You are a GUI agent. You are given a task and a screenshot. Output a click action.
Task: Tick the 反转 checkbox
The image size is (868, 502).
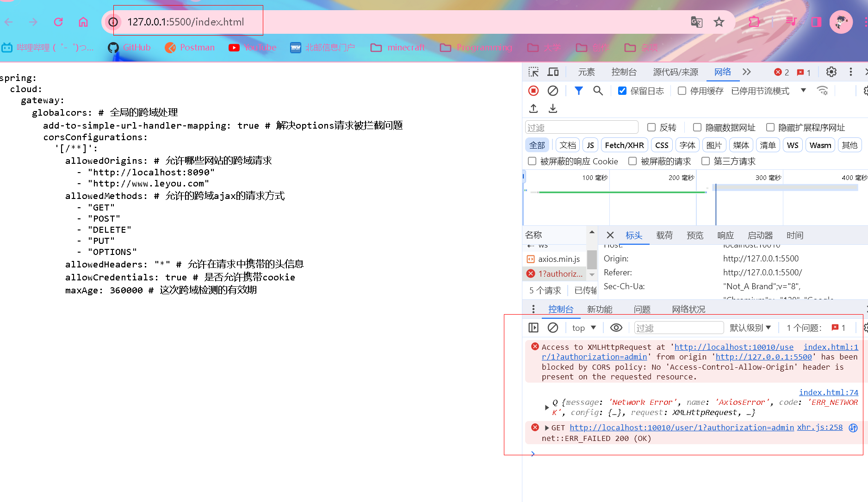click(651, 127)
